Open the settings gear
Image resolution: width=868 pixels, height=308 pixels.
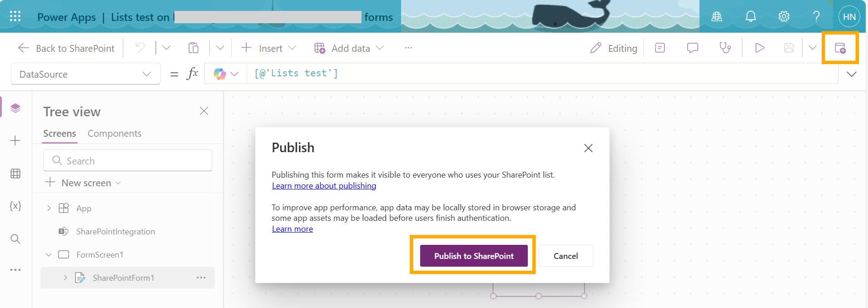coord(784,17)
